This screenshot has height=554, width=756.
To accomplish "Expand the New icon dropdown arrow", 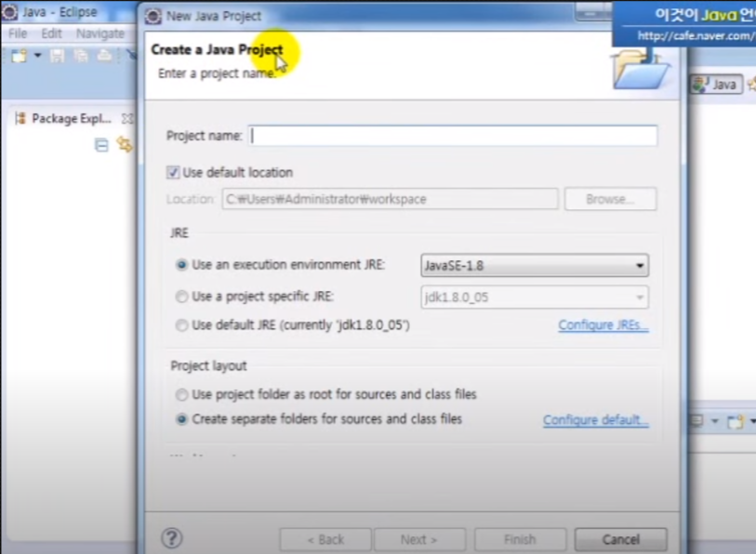I will click(37, 56).
